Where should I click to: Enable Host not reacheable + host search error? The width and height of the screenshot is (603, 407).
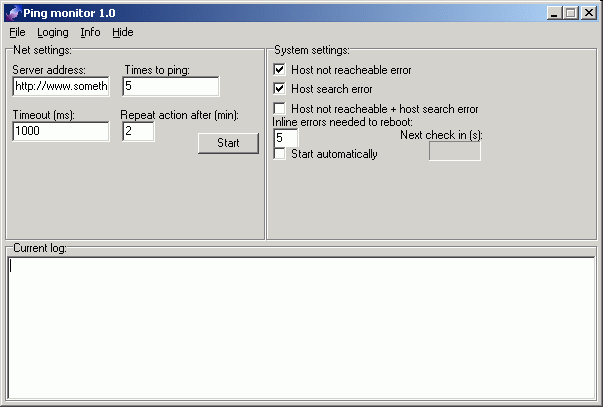280,108
